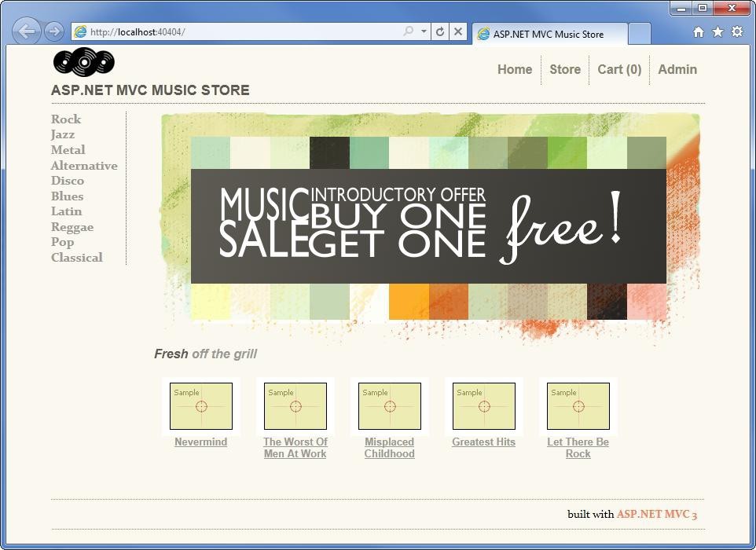Screen dimensions: 756x550
Task: Click the address bar search magnifier icon
Action: [408, 31]
